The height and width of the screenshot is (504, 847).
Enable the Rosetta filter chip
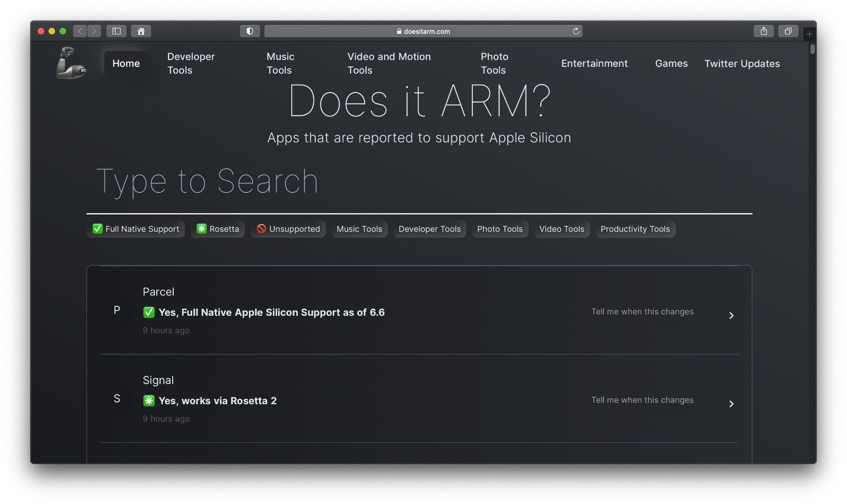(x=218, y=229)
